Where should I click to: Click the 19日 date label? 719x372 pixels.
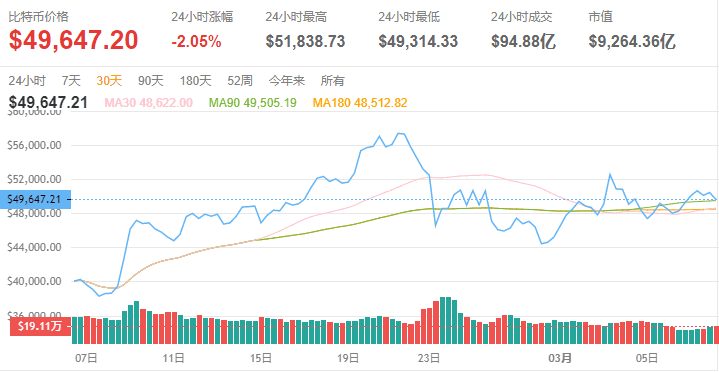pyautogui.click(x=348, y=357)
